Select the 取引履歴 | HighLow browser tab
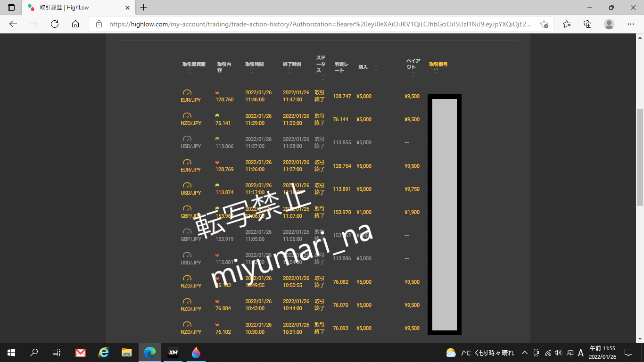This screenshot has width=644, height=362. [x=78, y=8]
